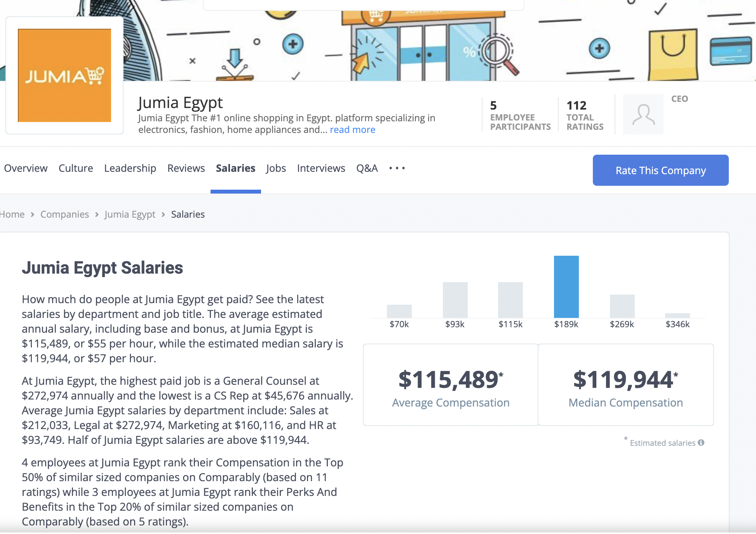Click the Salaries breadcrumb item
The height and width of the screenshot is (534, 756).
[x=188, y=215]
